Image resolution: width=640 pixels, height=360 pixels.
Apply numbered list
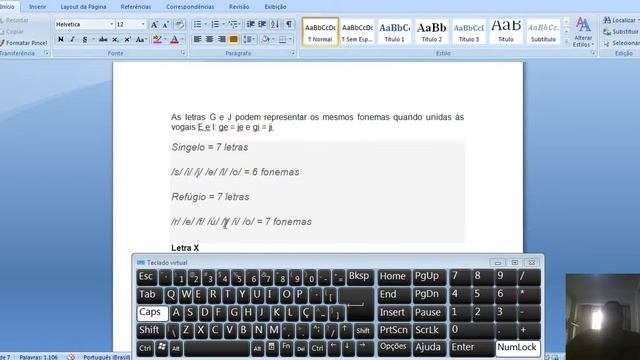click(215, 24)
